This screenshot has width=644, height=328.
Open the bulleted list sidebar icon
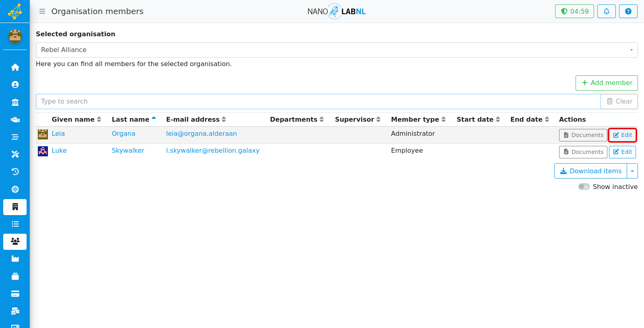pos(15,224)
